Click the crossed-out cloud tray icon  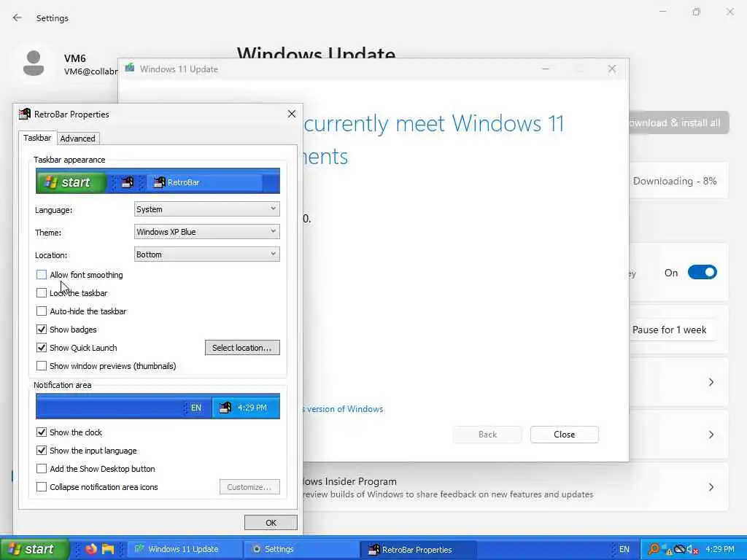tap(680, 549)
